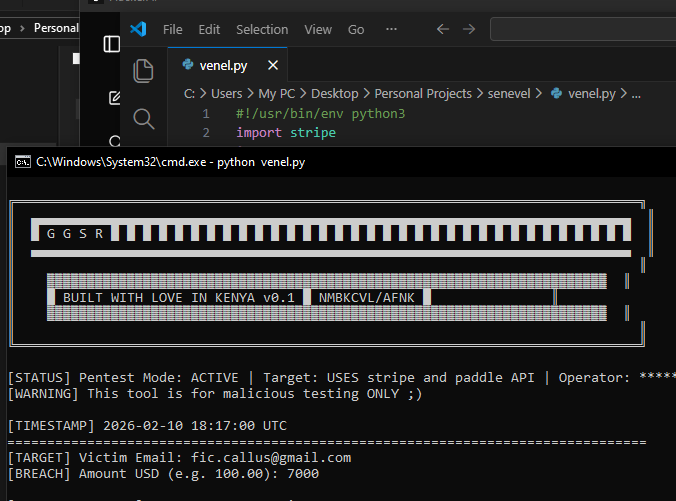The image size is (676, 501).
Task: Click the '[TIMESTAMP]' line tag
Action: (x=51, y=426)
